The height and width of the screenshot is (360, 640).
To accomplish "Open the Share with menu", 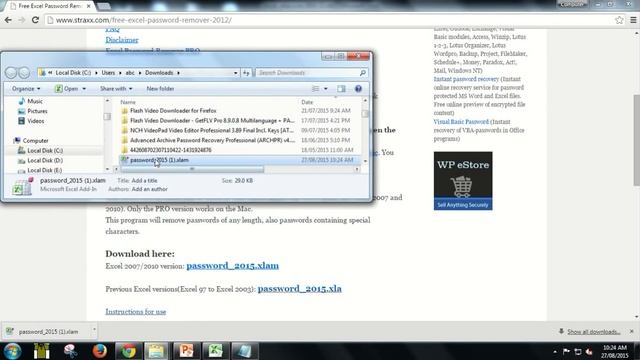I will tap(116, 89).
